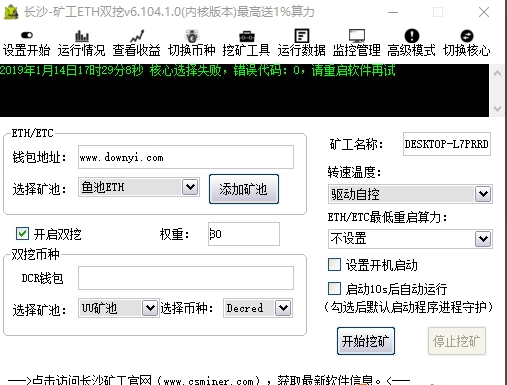
Task: Minimize the 长沙矿工 window
Action: tap(393, 12)
